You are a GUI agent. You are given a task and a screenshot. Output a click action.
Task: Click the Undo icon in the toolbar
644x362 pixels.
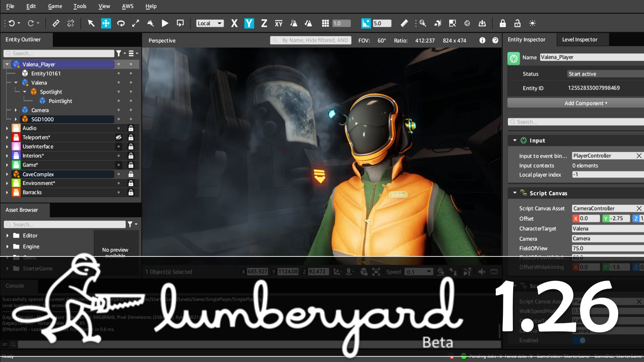12,23
